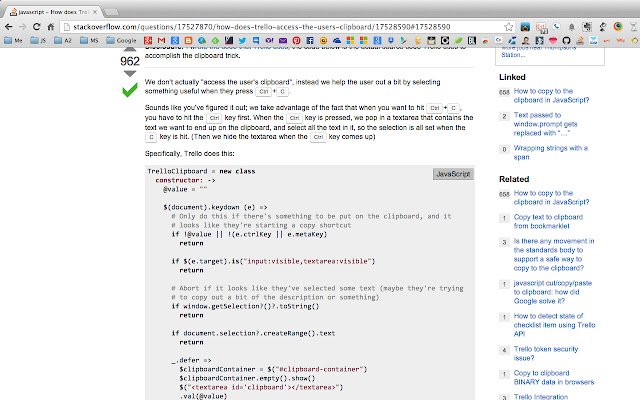Open the MS bookmarks folder
Image resolution: width=640 pixels, height=400 pixels.
pyautogui.click(x=89, y=40)
